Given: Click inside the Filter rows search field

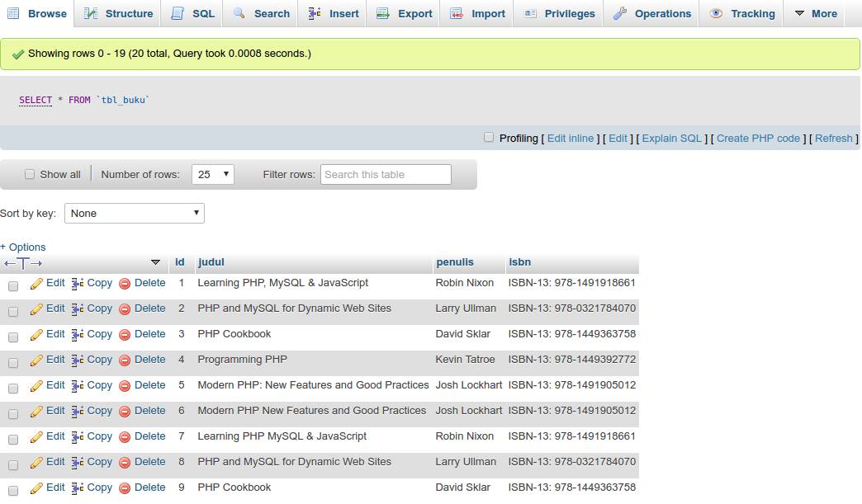Looking at the screenshot, I should point(385,174).
